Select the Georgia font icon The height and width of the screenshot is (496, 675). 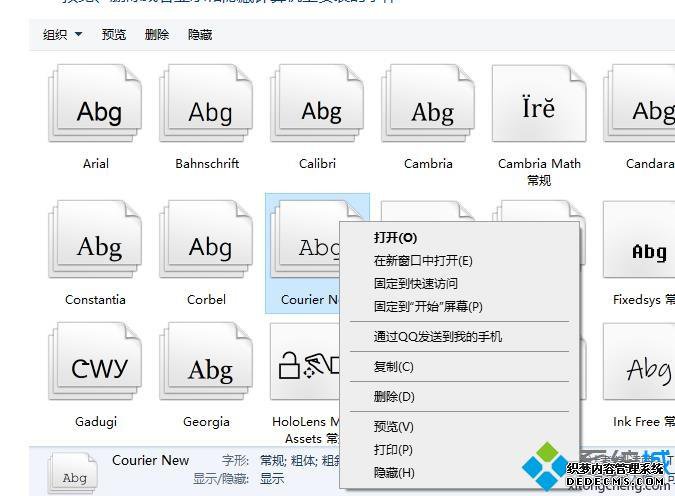tap(206, 361)
